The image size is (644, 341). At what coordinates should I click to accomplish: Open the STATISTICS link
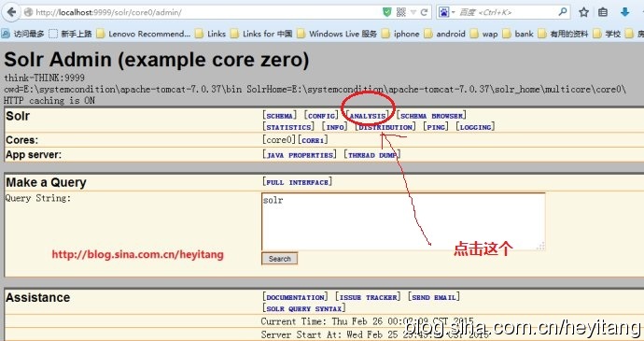pos(288,127)
